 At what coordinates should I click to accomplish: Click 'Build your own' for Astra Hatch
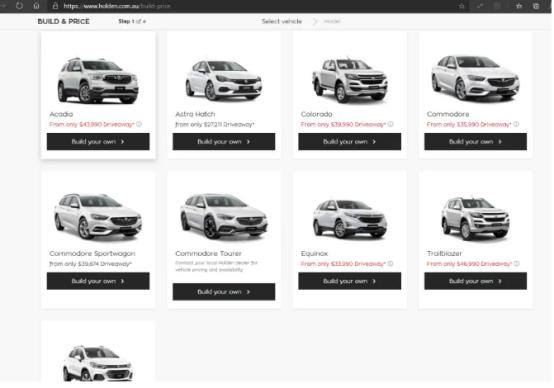pos(224,142)
